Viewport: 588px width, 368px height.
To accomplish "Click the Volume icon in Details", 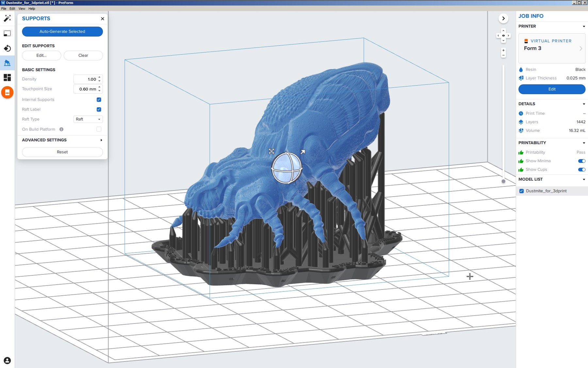I will (521, 131).
